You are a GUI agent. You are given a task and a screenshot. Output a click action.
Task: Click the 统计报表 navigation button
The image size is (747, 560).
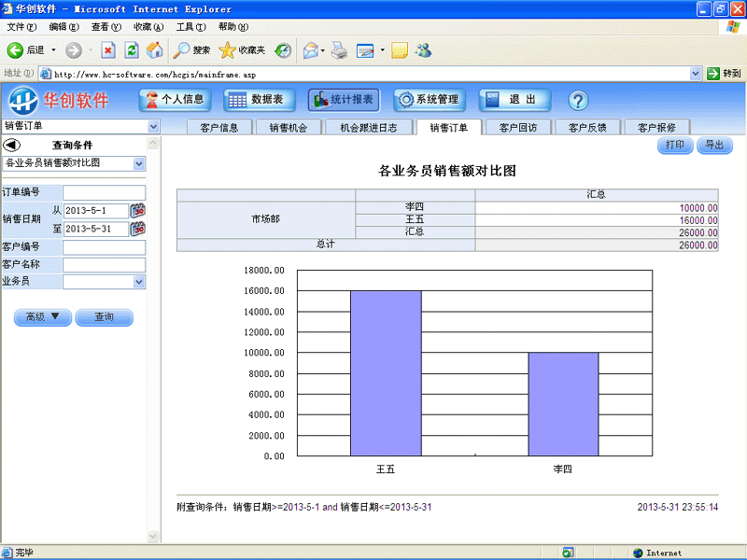(x=344, y=100)
